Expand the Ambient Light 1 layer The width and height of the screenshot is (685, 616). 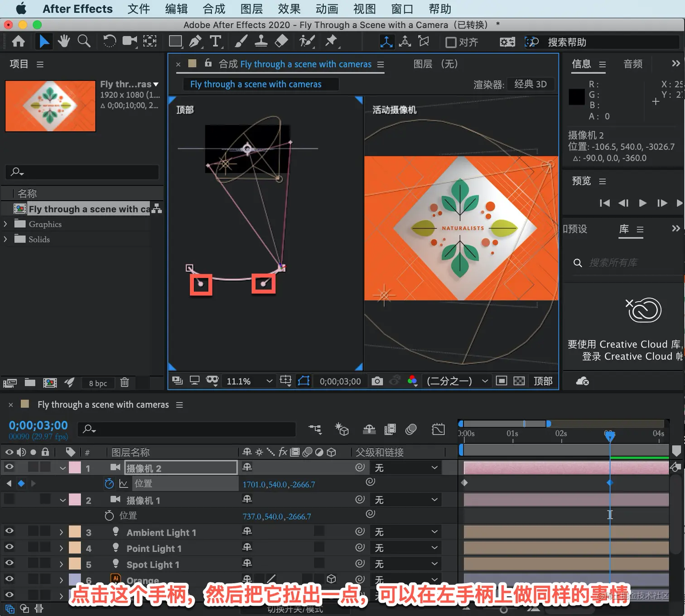coord(61,532)
